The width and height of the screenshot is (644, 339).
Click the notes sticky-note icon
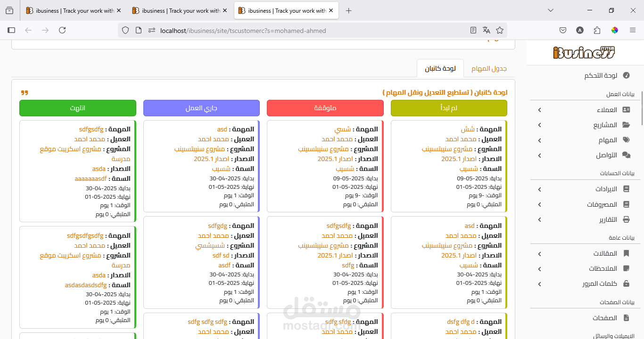point(626,268)
